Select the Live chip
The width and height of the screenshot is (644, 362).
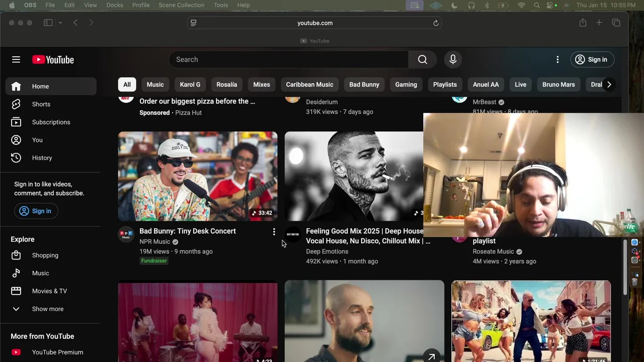coord(521,84)
